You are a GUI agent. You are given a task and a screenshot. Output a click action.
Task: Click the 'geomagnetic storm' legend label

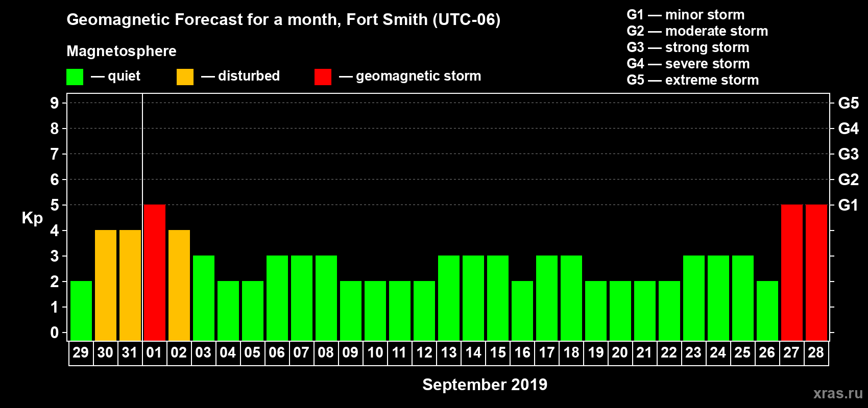pyautogui.click(x=419, y=76)
